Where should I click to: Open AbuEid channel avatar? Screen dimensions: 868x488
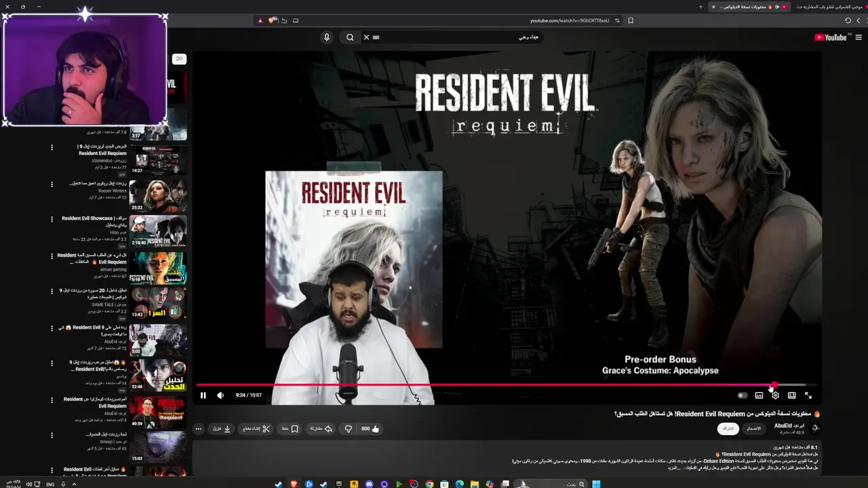tap(815, 428)
